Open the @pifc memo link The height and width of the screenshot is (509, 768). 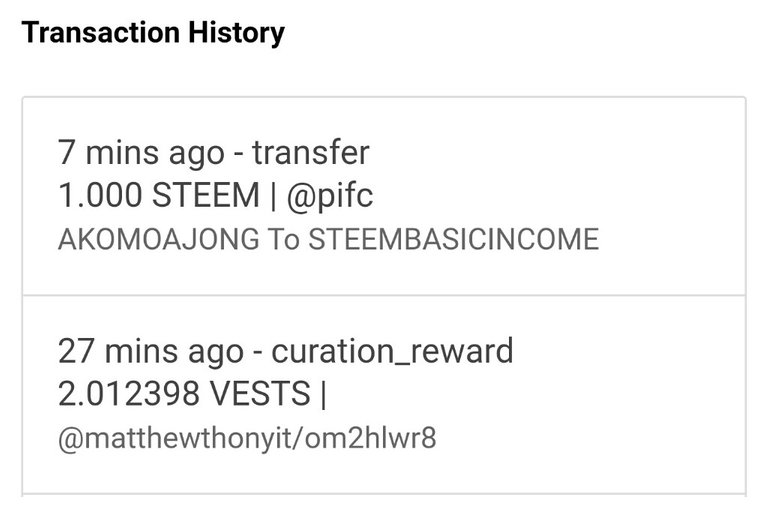[x=330, y=196]
